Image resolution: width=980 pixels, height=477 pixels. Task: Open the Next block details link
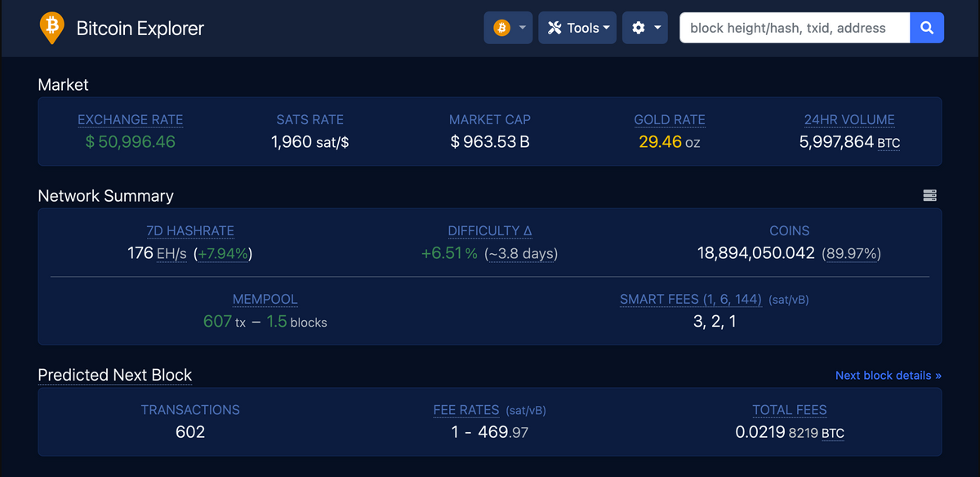[888, 376]
